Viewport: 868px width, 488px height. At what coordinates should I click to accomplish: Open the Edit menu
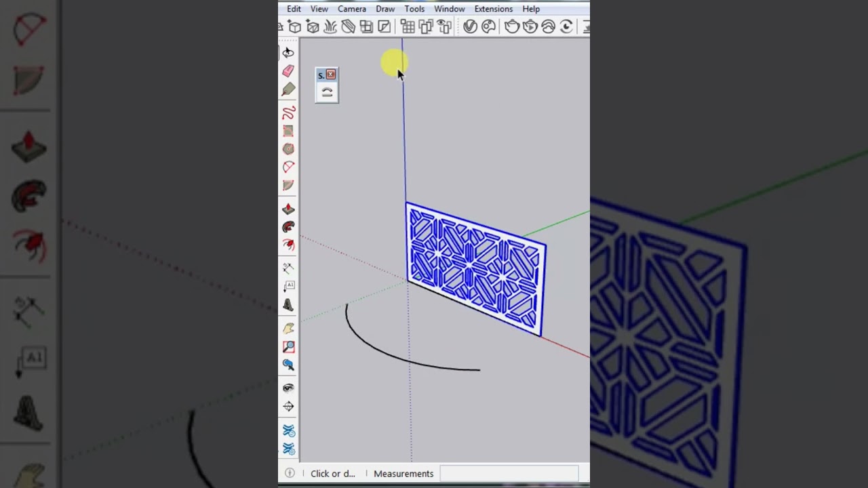coord(294,9)
